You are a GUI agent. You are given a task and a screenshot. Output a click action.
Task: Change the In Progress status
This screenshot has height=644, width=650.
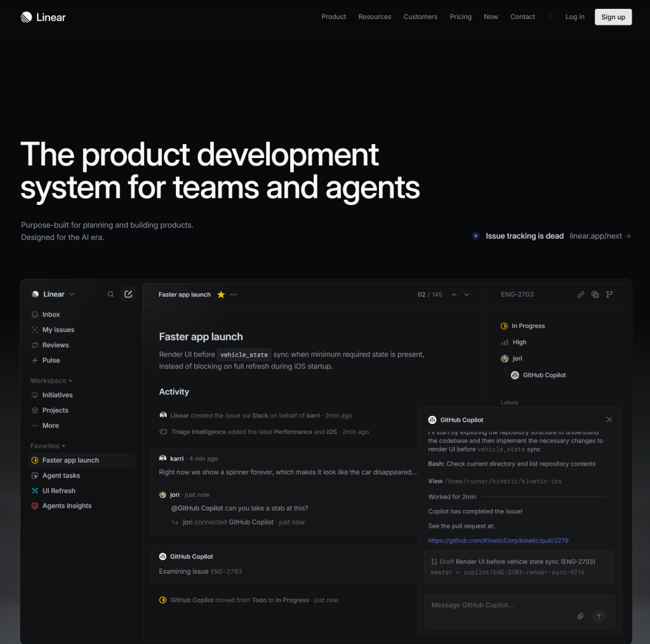[523, 326]
